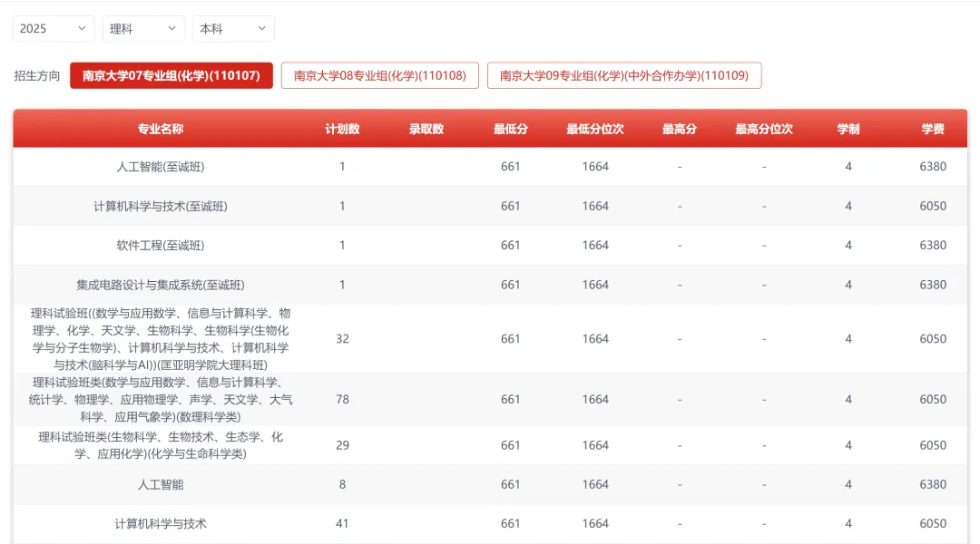Select 南京大学07专业组(化学)(110107) tab

pos(171,75)
